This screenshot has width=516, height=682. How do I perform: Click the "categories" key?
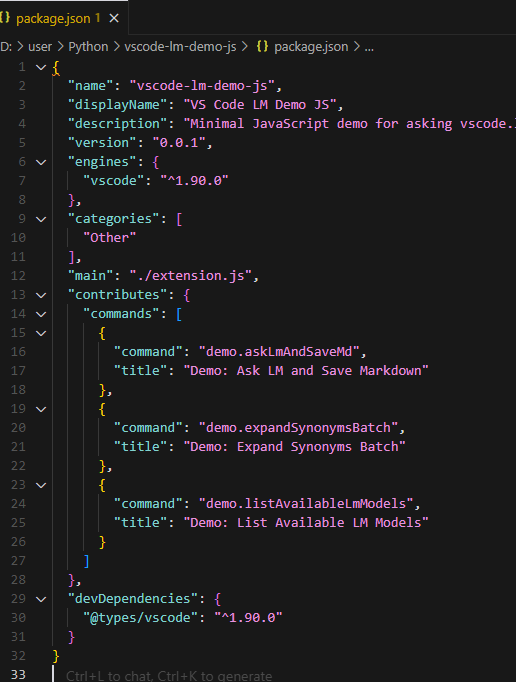(x=114, y=219)
